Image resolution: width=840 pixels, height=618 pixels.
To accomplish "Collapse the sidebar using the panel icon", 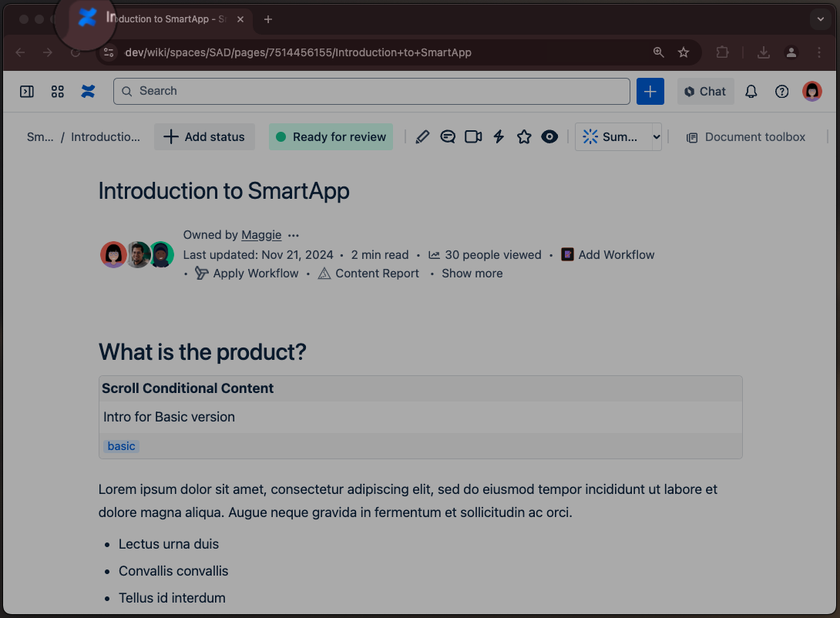I will [x=27, y=91].
